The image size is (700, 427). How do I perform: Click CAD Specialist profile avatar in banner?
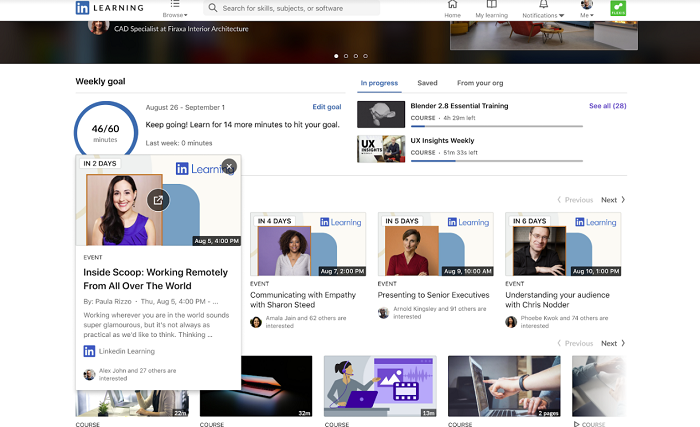98,27
